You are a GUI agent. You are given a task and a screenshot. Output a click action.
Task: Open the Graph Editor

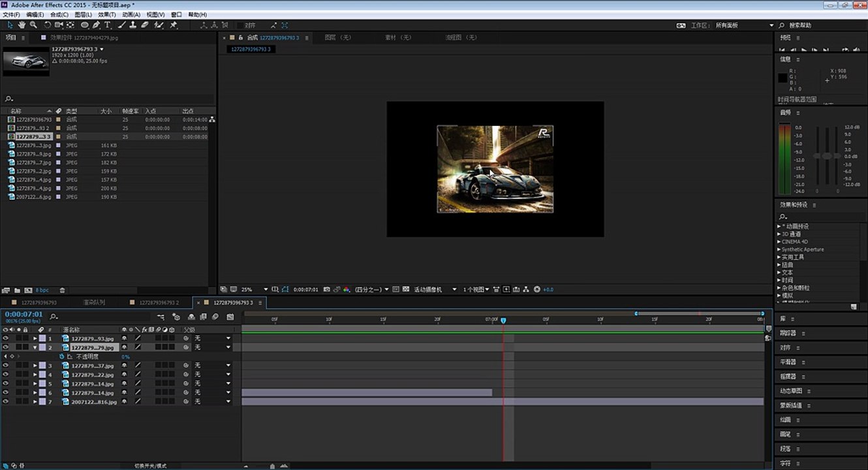230,317
